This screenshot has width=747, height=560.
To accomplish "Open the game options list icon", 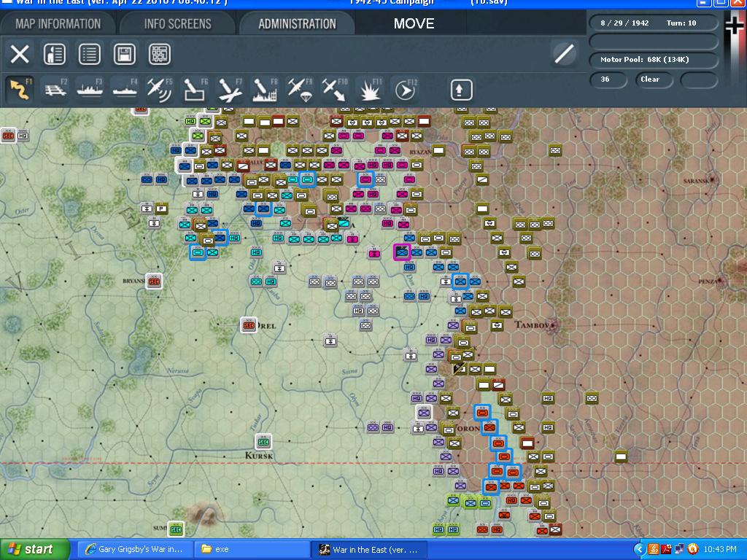I will coord(90,54).
